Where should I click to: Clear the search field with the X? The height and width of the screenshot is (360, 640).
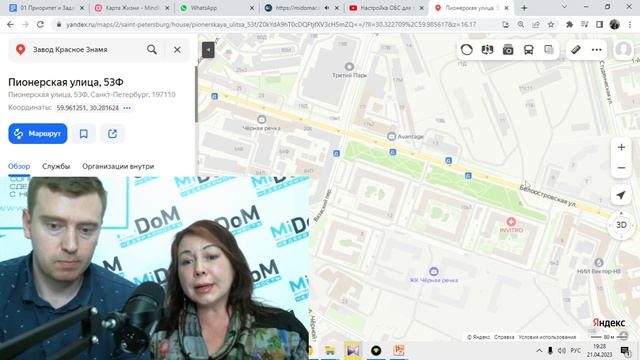pos(177,50)
